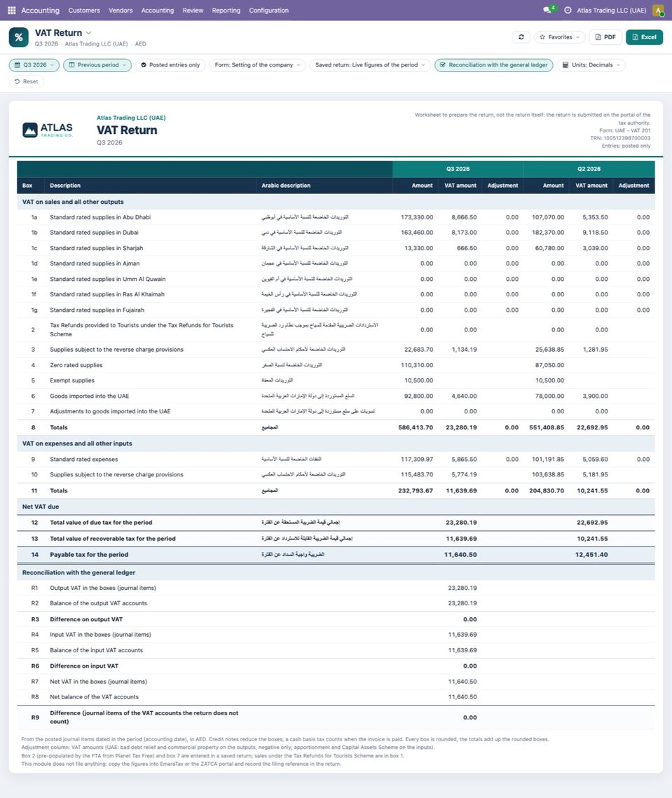The image size is (672, 798).
Task: Select the Standard rated supplies in Sharjah row
Action: tap(336, 248)
